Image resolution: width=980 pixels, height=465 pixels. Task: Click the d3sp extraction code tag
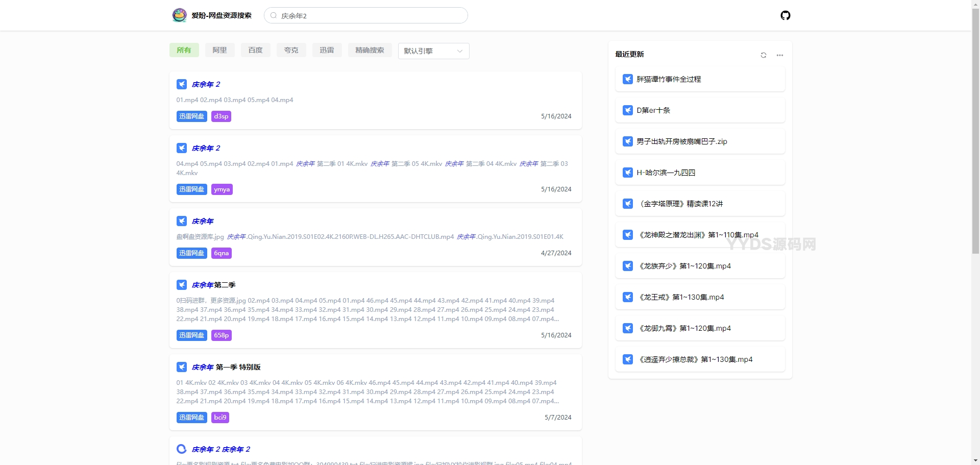click(221, 116)
